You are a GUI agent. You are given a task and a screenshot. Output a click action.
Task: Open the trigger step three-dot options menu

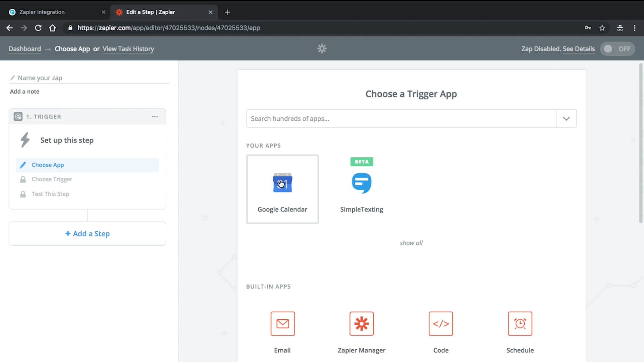click(155, 116)
